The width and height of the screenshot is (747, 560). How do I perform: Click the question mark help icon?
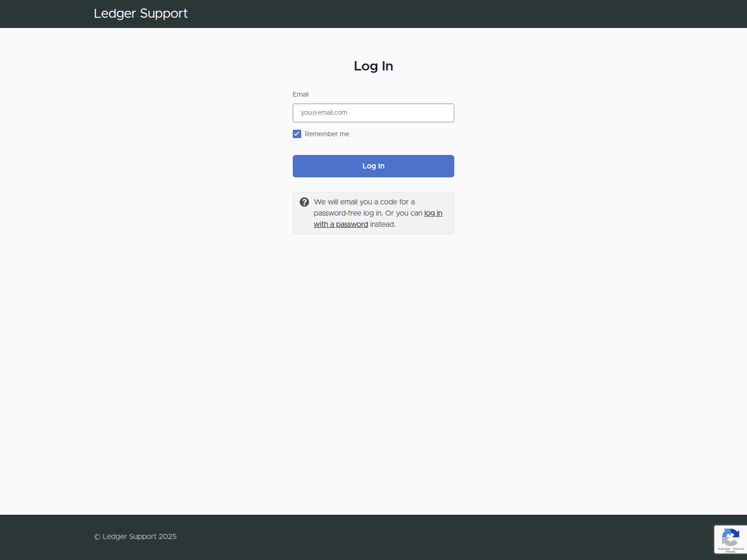pyautogui.click(x=304, y=202)
